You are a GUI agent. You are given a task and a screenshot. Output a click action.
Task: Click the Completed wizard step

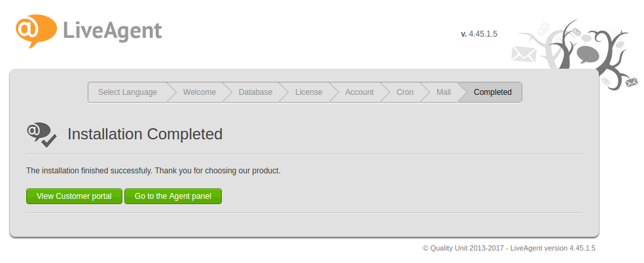[492, 92]
